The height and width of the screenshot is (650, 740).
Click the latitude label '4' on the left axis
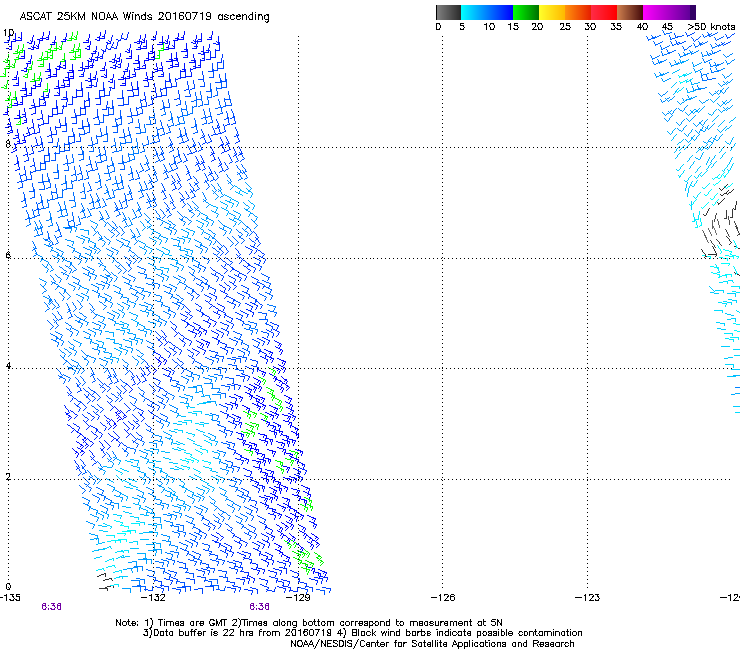coord(8,366)
